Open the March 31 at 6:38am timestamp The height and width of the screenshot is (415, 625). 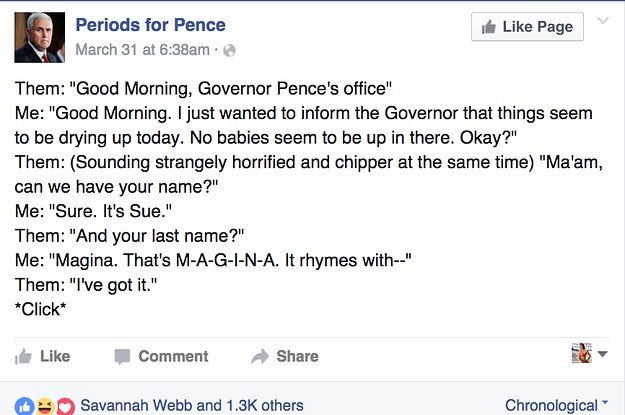point(142,50)
